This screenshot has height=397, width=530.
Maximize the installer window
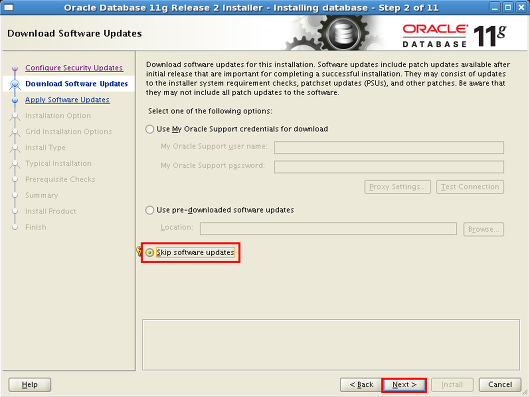pos(508,7)
